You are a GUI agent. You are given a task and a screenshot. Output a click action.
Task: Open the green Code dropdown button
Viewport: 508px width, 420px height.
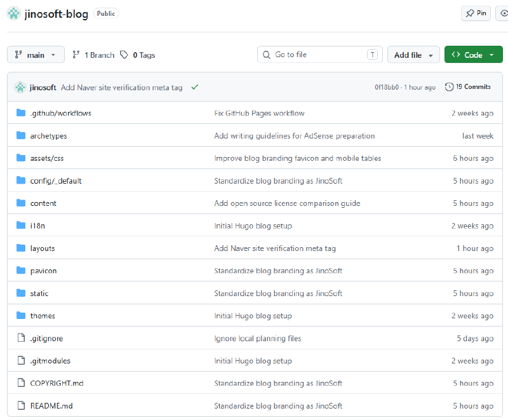tap(473, 55)
